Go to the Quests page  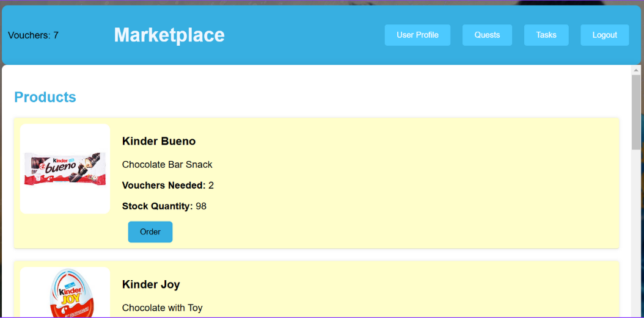click(487, 35)
